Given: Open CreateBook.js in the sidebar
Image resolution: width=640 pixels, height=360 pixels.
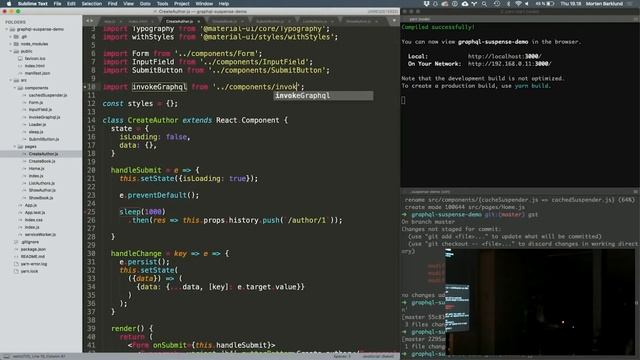Looking at the screenshot, I should click(42, 161).
